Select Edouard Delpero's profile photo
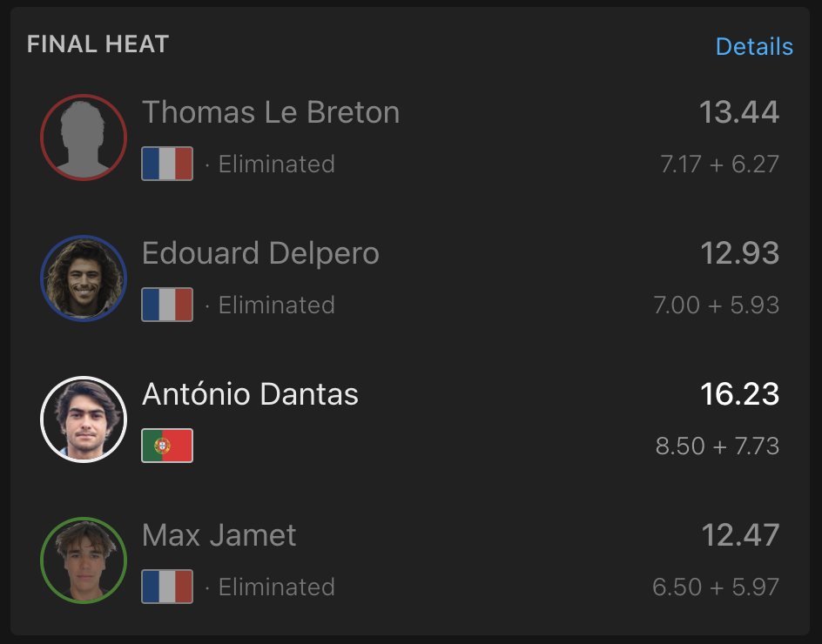The width and height of the screenshot is (822, 644). (x=84, y=278)
